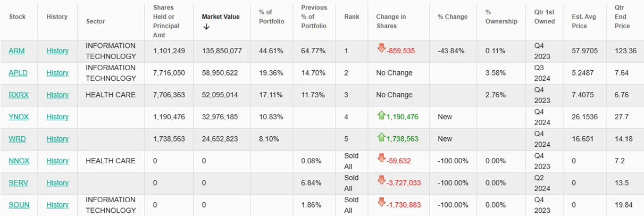The width and height of the screenshot is (644, 216).
Task: Sort by the Market Value column header
Action: (221, 17)
